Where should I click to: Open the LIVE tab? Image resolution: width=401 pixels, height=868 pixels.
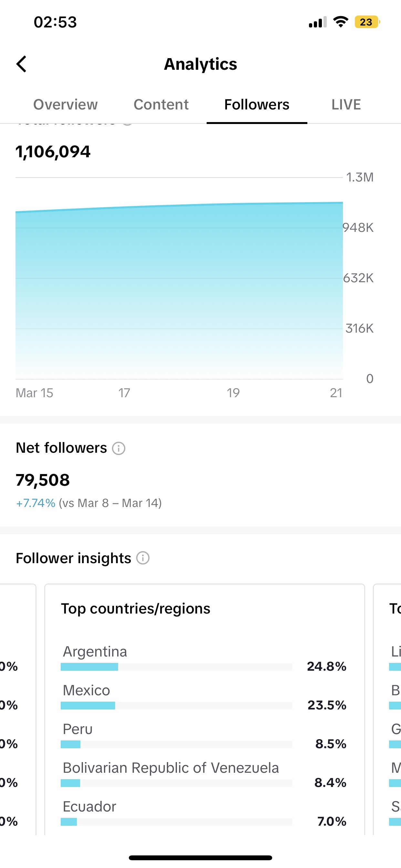[346, 104]
